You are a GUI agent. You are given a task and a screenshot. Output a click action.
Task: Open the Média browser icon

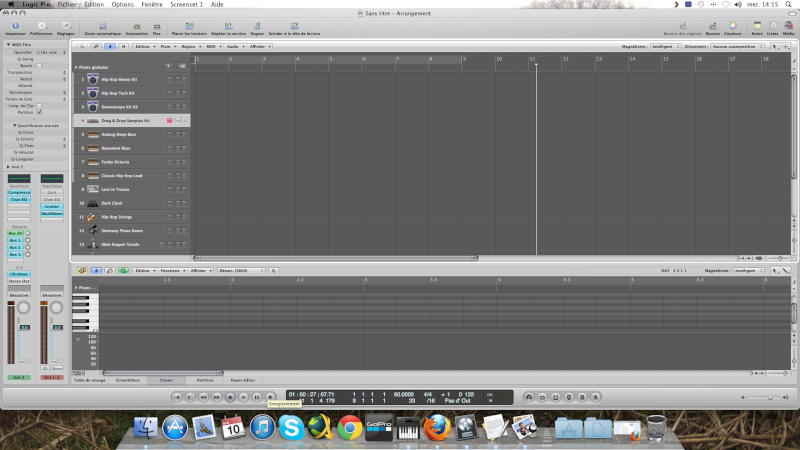(x=789, y=26)
